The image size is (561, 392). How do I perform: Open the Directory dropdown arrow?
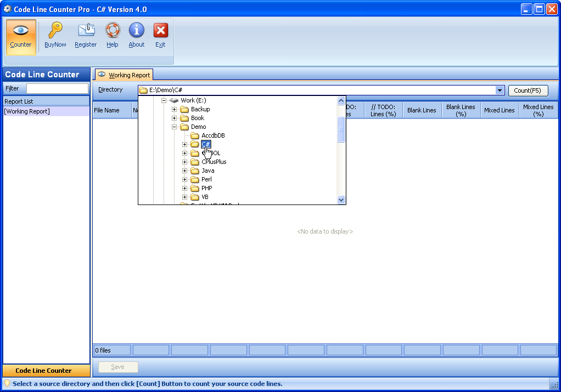[x=500, y=90]
